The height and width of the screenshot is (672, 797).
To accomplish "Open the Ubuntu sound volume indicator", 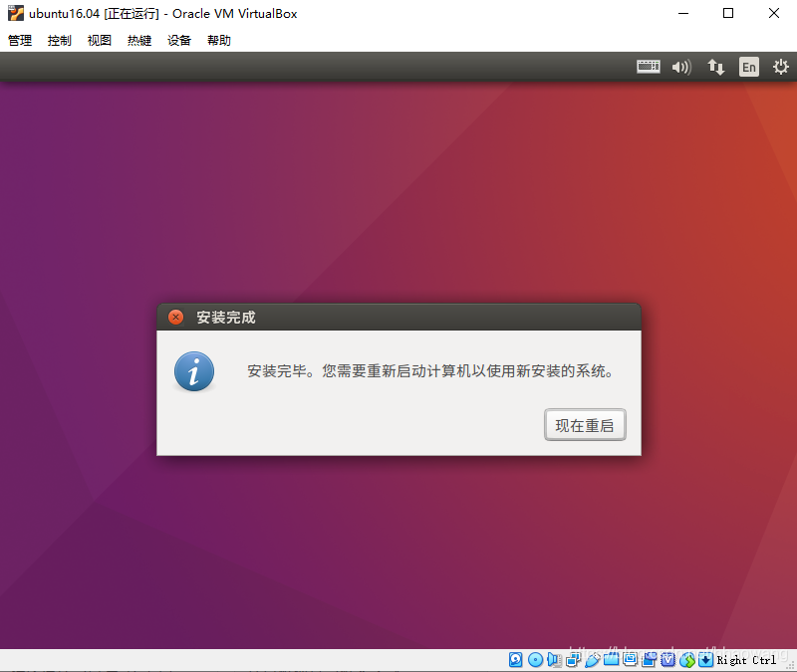I will click(x=681, y=67).
